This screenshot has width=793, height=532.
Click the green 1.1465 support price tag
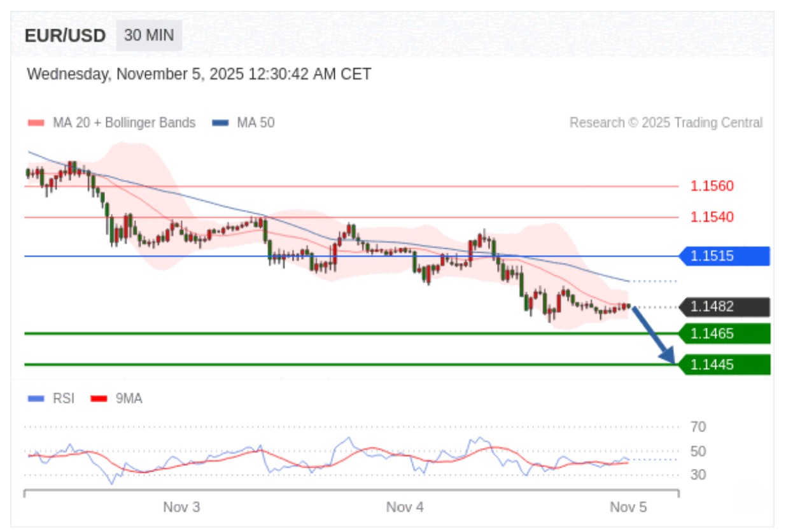(x=724, y=333)
